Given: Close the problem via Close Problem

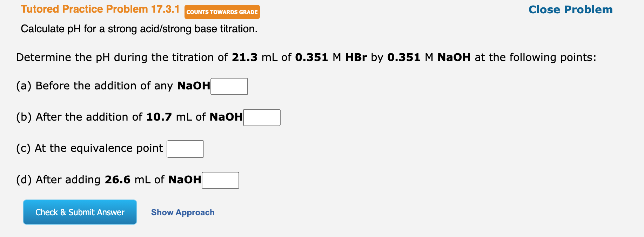Looking at the screenshot, I should pos(570,9).
